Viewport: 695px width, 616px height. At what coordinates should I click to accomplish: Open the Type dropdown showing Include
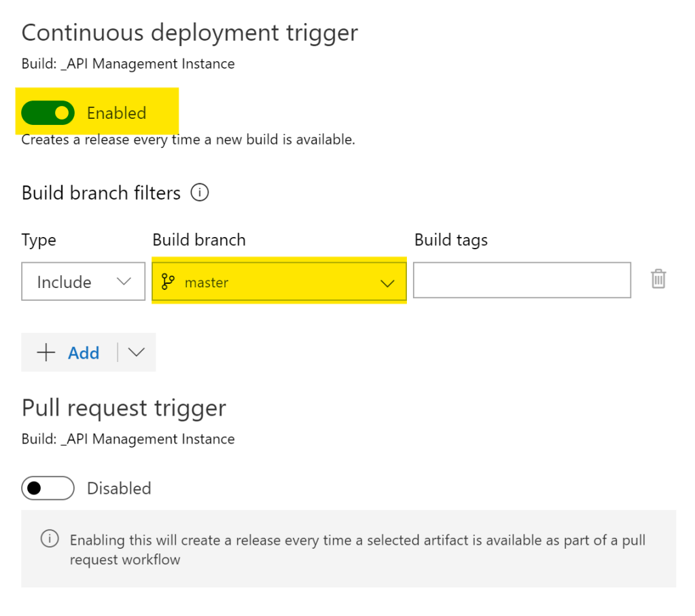83,281
